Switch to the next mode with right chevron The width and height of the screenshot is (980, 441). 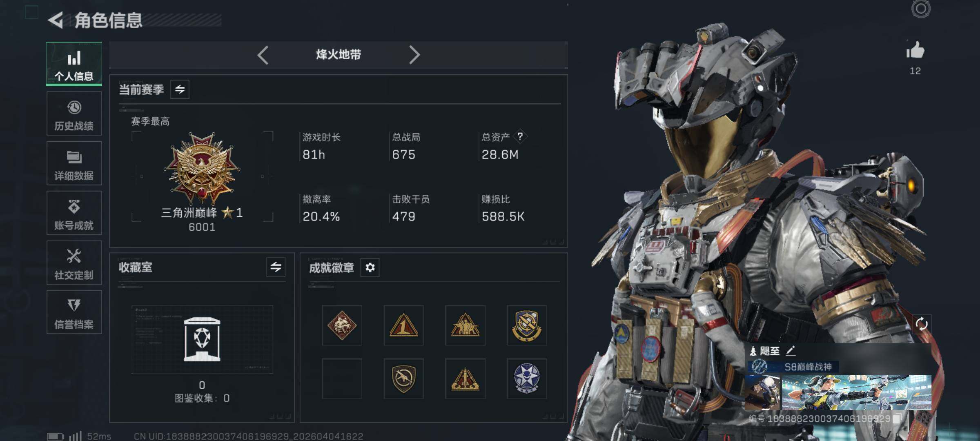point(414,55)
